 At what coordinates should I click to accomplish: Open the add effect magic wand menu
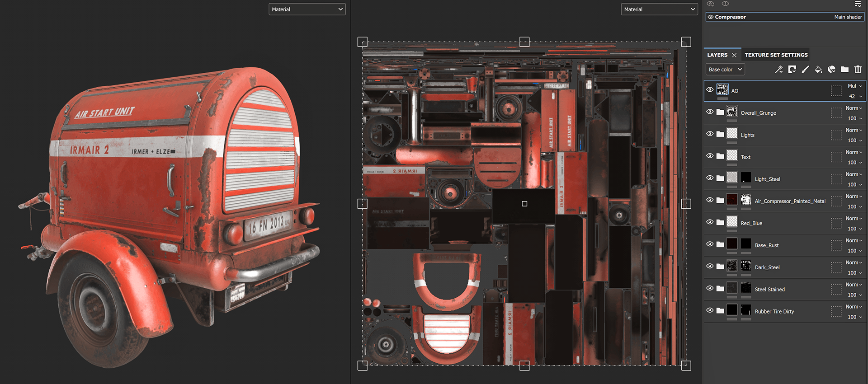tap(778, 70)
